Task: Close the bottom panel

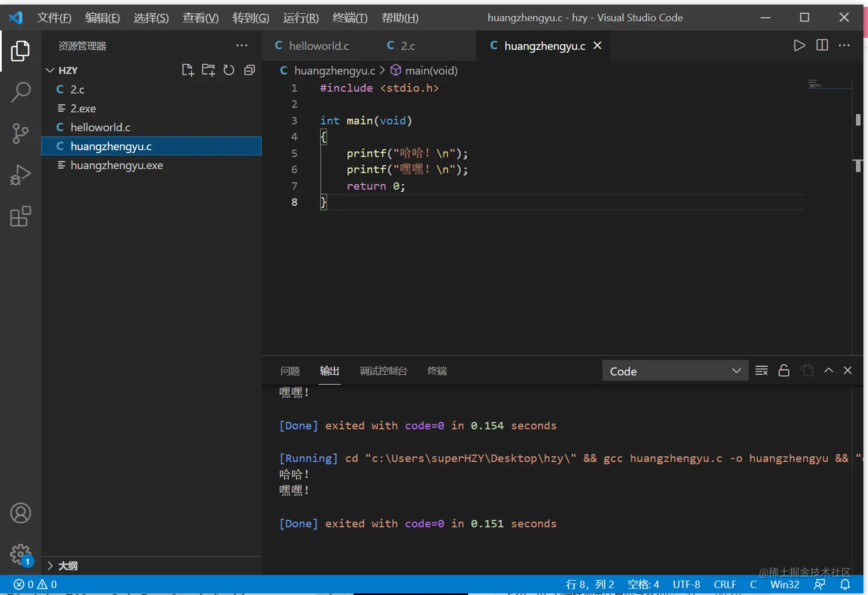Action: point(847,371)
